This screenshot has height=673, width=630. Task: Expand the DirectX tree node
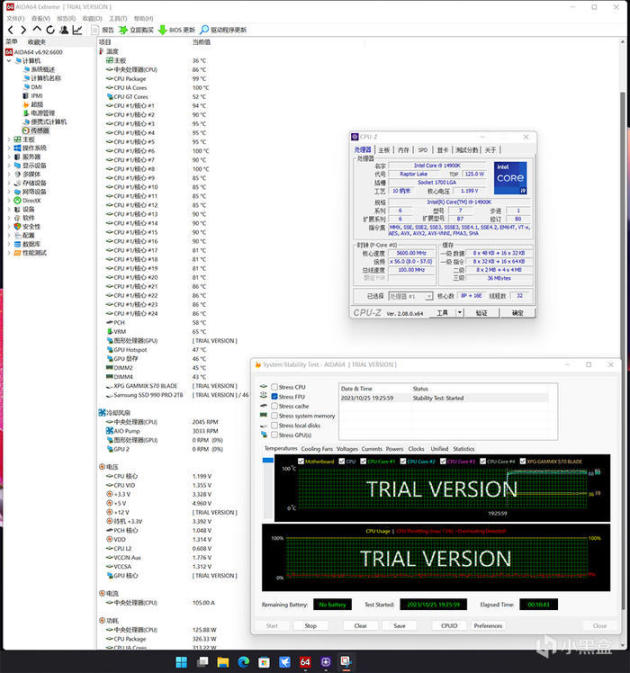pyautogui.click(x=9, y=200)
